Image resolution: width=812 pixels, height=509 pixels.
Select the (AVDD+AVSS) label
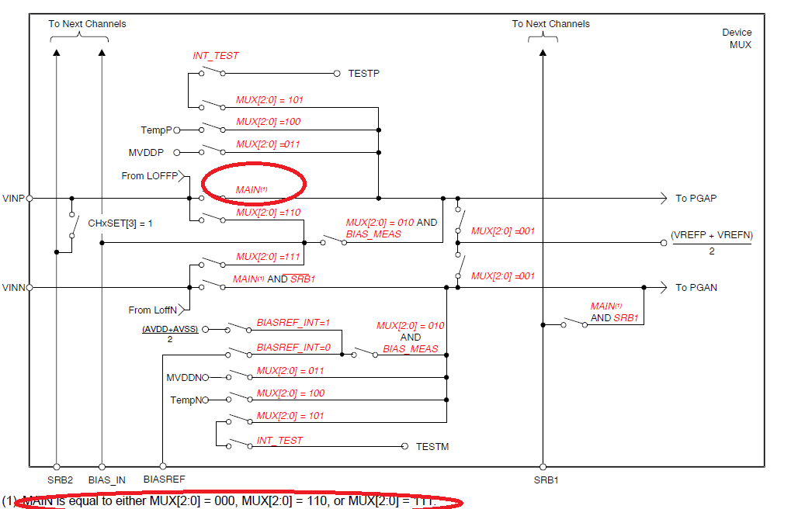[170, 329]
